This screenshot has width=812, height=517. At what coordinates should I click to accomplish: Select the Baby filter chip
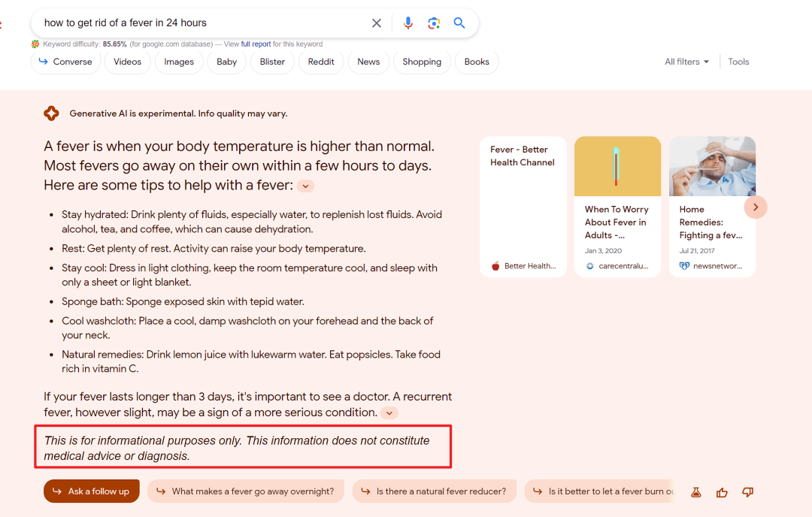226,62
